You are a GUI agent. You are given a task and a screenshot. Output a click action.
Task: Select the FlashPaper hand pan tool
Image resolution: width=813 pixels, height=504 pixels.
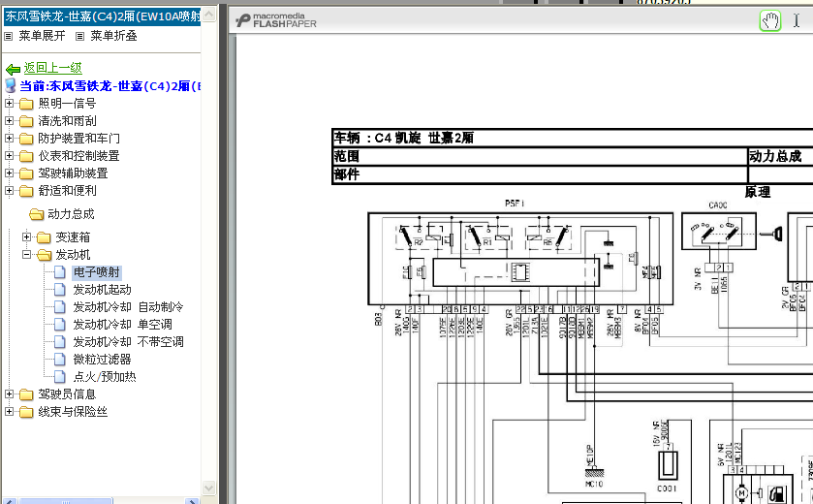[770, 21]
